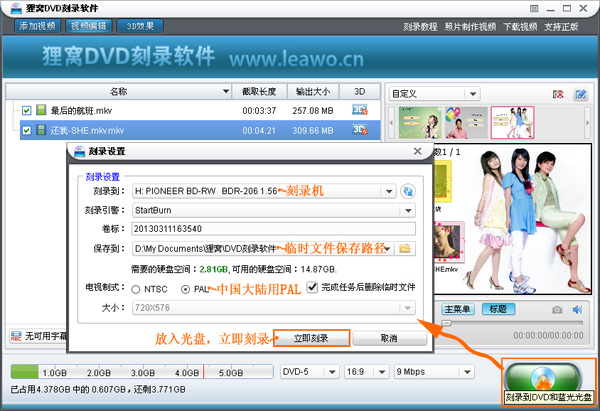Select the green menu template thumbnail
Image resolution: width=600 pixels, height=411 pixels.
click(x=420, y=122)
